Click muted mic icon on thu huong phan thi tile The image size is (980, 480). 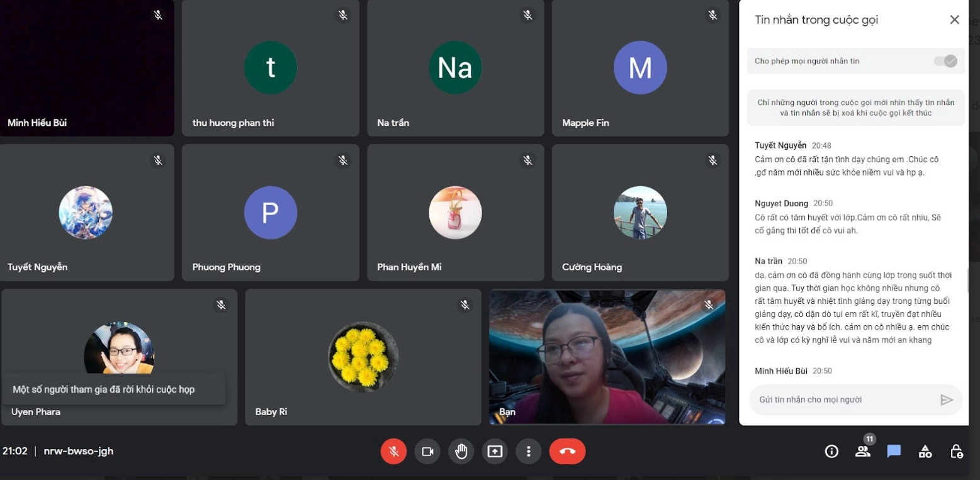[343, 14]
